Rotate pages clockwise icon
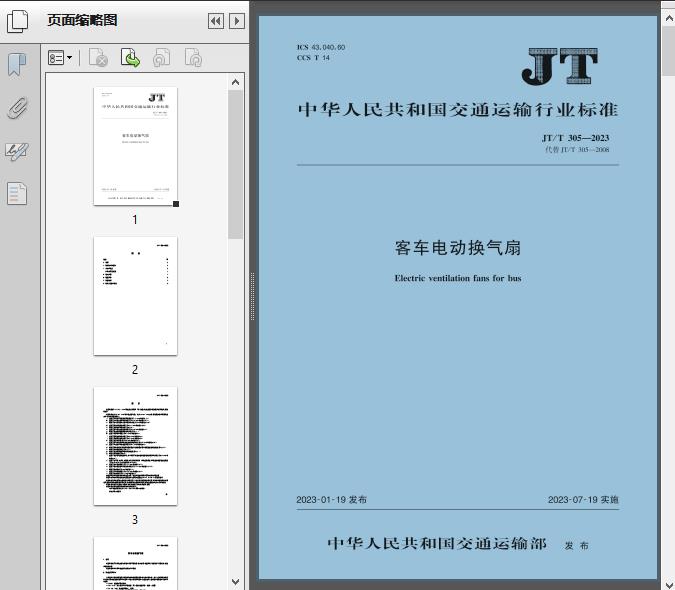This screenshot has height=590, width=675. 193,58
